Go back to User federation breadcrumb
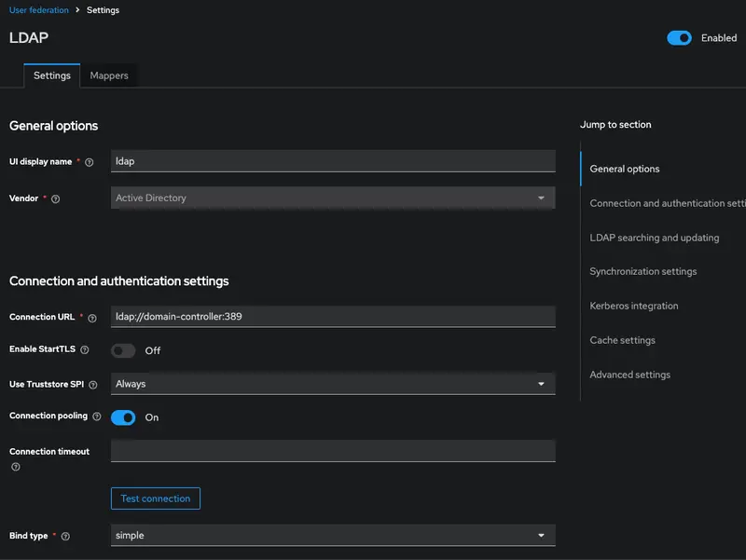 point(39,10)
